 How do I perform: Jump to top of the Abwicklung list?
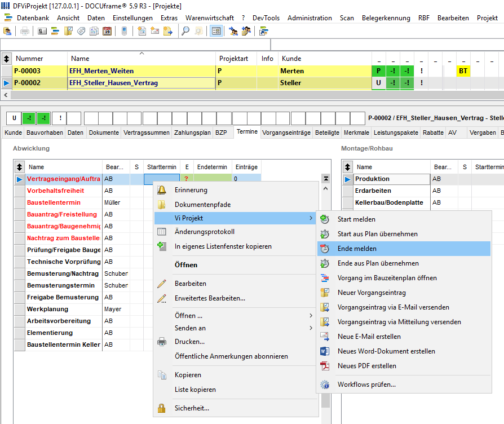[326, 178]
